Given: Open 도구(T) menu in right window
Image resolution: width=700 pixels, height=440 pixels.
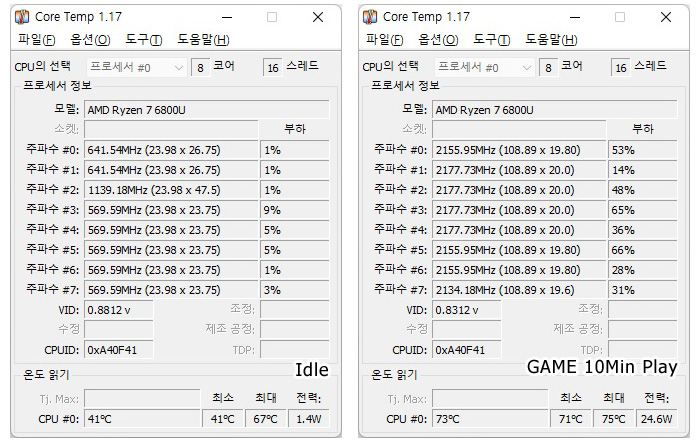Looking at the screenshot, I should [492, 40].
